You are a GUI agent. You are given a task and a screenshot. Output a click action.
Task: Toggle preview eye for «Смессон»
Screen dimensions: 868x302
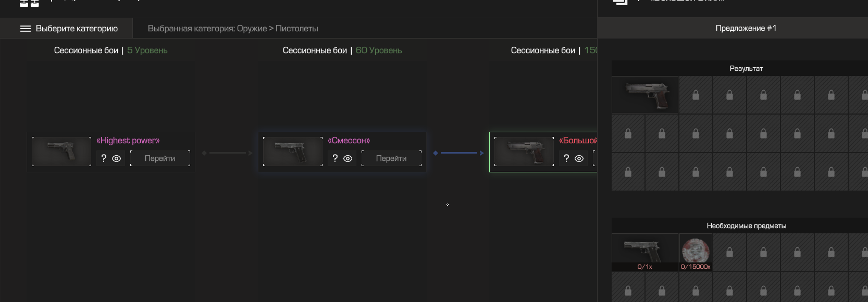click(x=348, y=158)
